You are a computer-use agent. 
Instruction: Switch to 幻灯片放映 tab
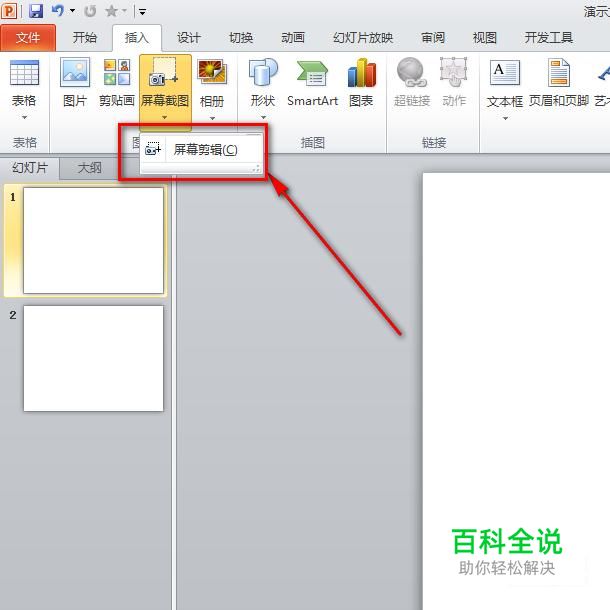pyautogui.click(x=363, y=38)
